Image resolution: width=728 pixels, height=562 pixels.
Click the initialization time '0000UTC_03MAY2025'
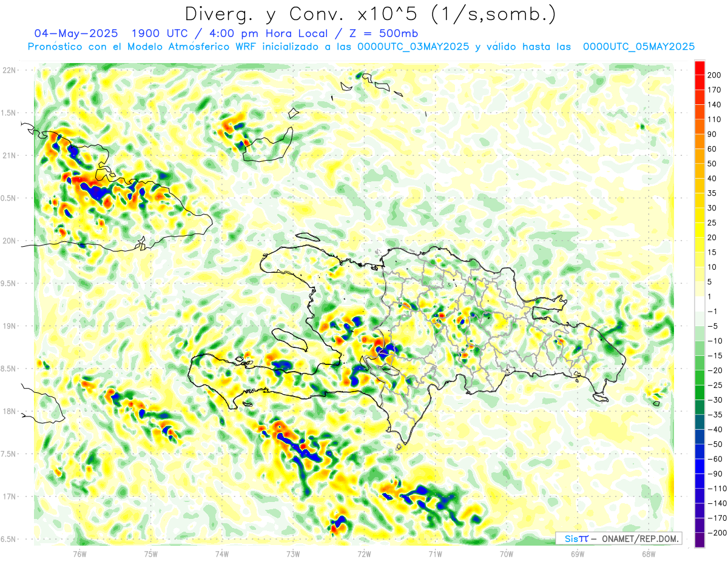tap(413, 47)
